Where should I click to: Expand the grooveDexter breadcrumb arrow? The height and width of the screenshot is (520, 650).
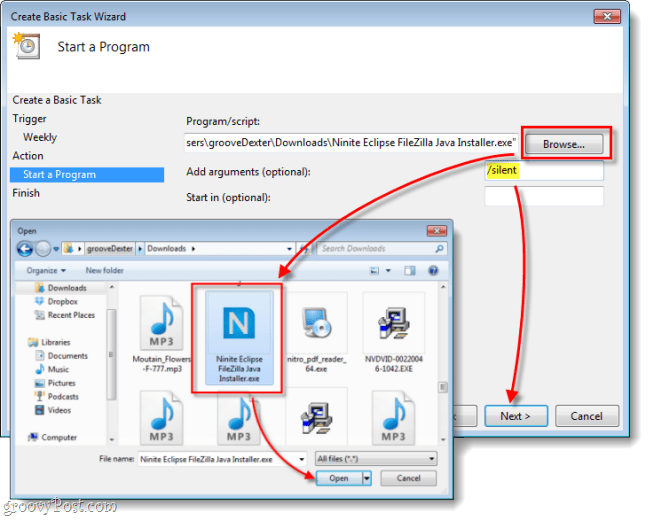pyautogui.click(x=140, y=249)
